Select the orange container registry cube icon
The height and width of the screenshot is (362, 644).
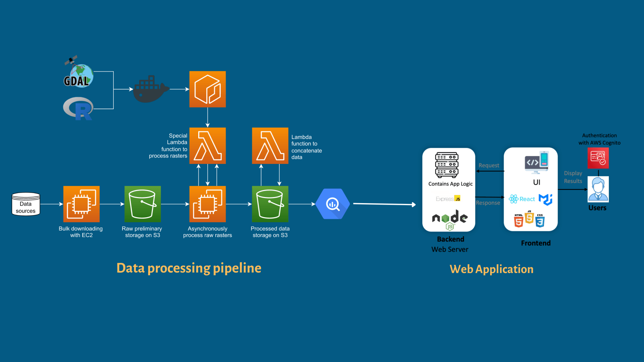click(x=208, y=89)
